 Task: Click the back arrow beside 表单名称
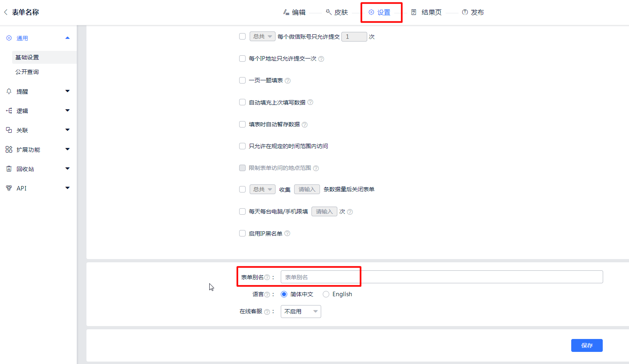tap(6, 12)
